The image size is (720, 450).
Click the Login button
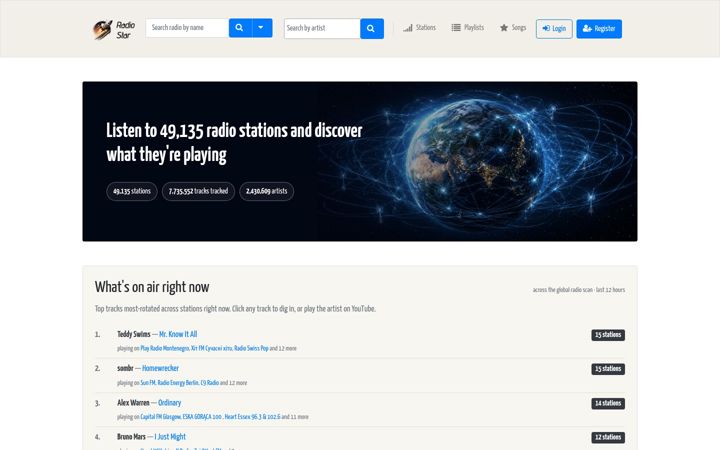coord(554,29)
